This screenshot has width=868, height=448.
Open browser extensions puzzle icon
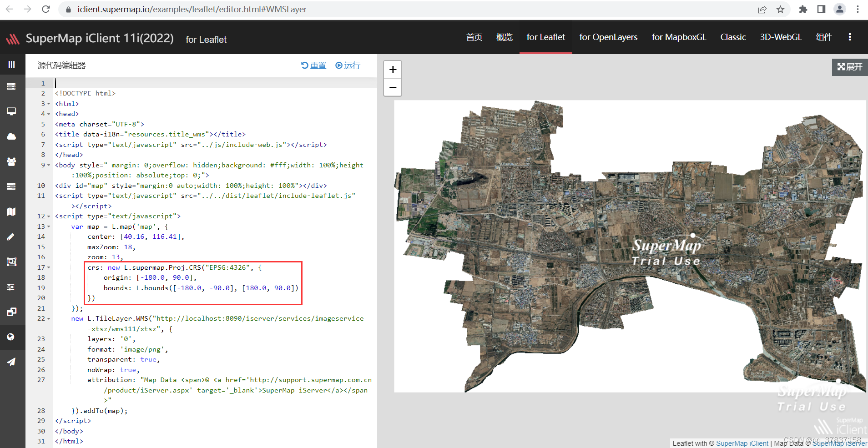tap(803, 9)
